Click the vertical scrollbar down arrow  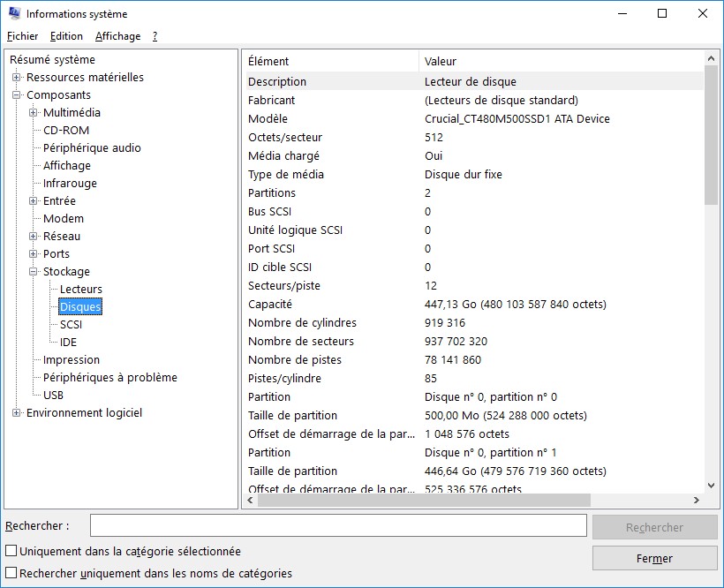pyautogui.click(x=712, y=485)
